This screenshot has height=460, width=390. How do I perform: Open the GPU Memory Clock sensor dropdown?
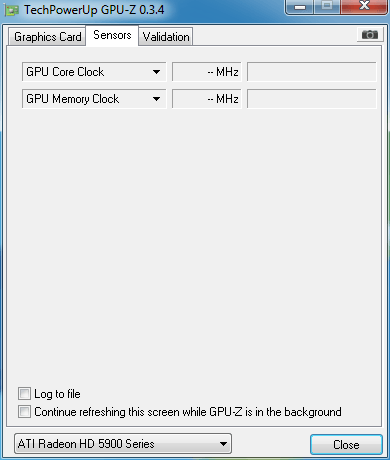(94, 99)
